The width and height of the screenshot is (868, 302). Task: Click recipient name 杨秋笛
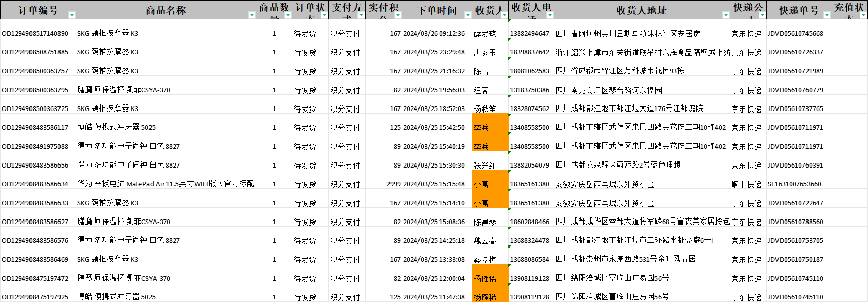tap(485, 109)
